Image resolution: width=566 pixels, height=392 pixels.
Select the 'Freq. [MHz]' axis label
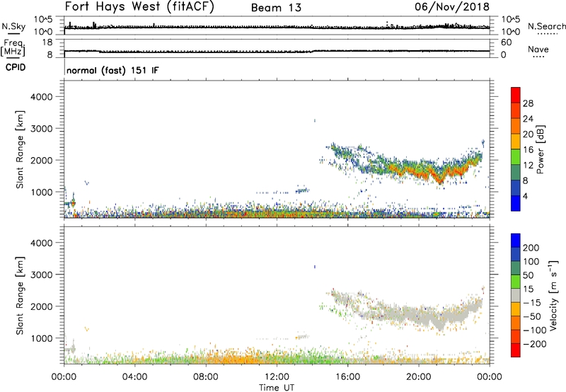coord(13,47)
